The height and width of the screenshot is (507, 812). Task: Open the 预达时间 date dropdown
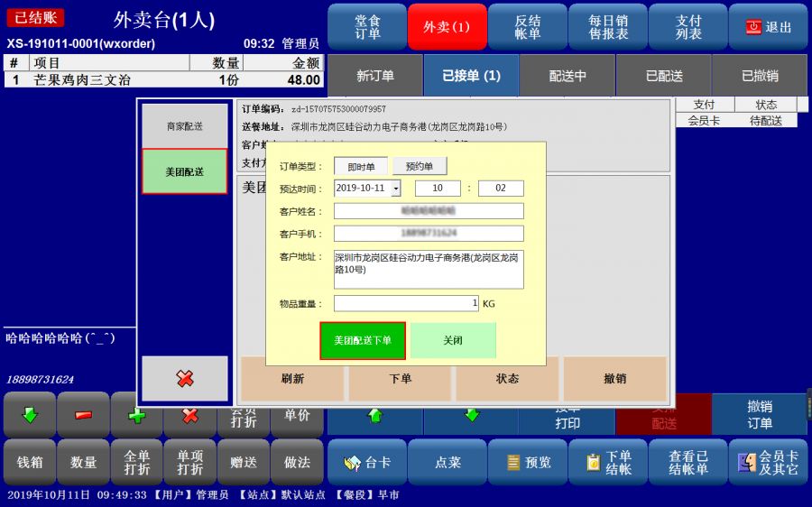pyautogui.click(x=396, y=188)
